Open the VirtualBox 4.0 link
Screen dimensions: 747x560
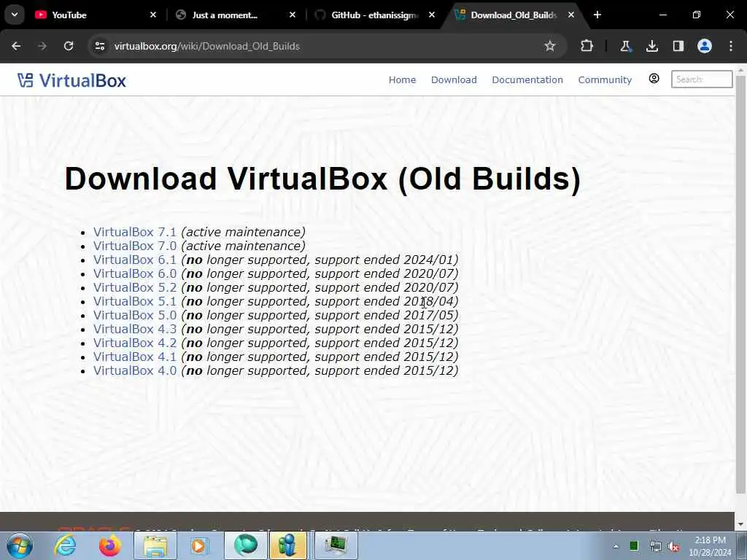(135, 370)
